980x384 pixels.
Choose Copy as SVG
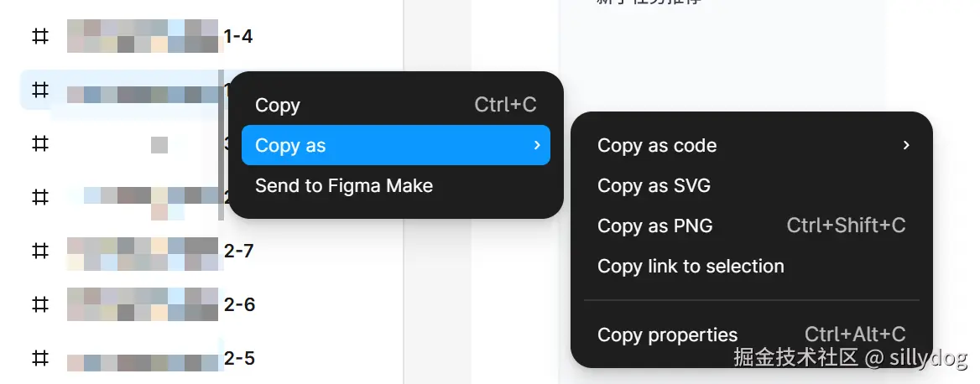point(654,185)
